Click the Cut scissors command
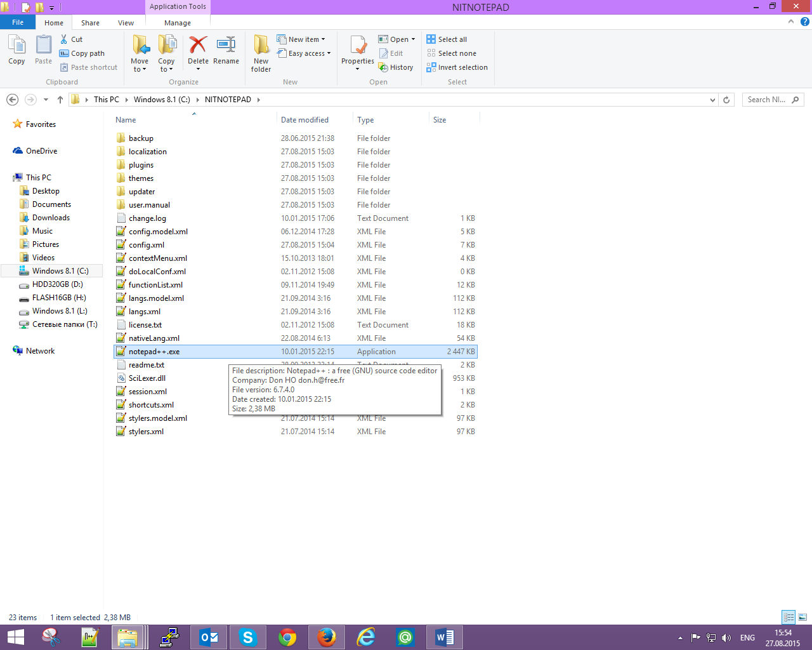 [71, 39]
